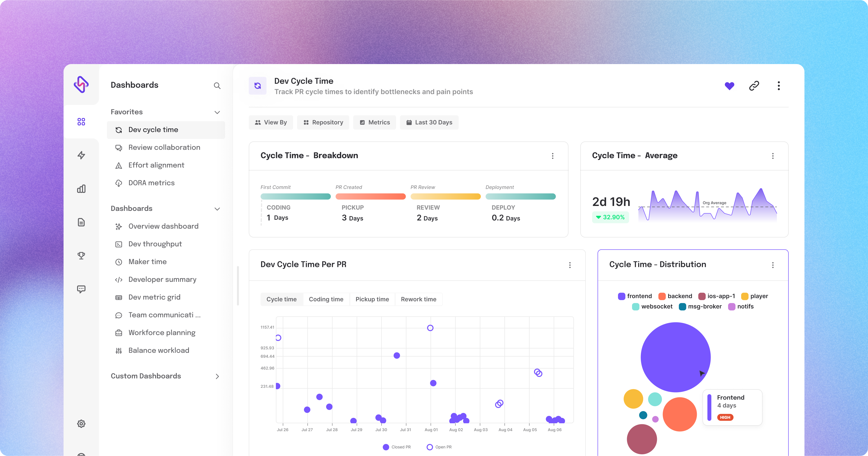Open the Last 30 Days filter
The height and width of the screenshot is (456, 868).
pyautogui.click(x=429, y=122)
